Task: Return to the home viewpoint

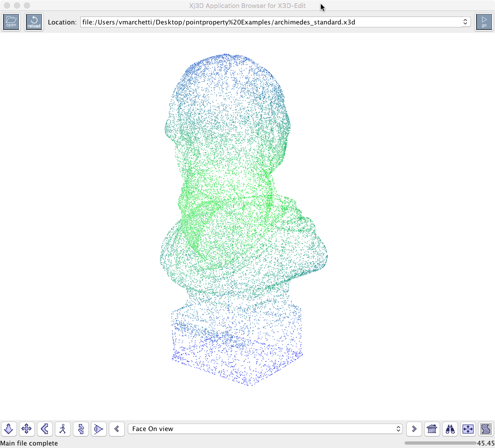Action: (432, 429)
